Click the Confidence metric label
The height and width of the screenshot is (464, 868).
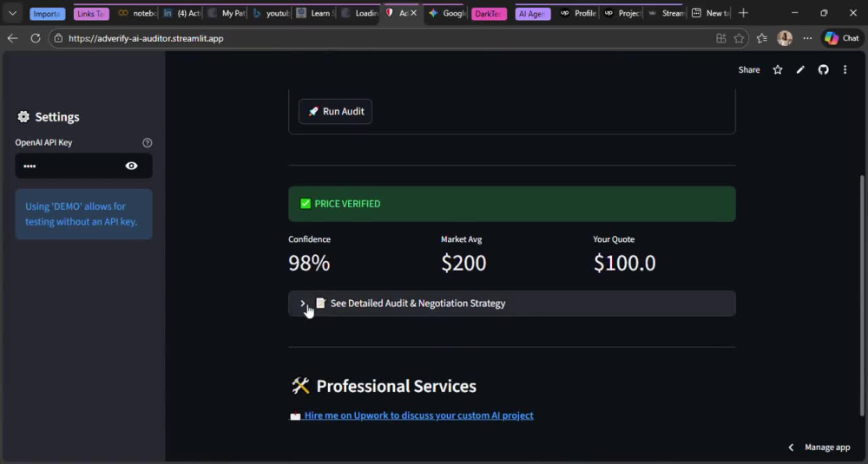(x=310, y=239)
